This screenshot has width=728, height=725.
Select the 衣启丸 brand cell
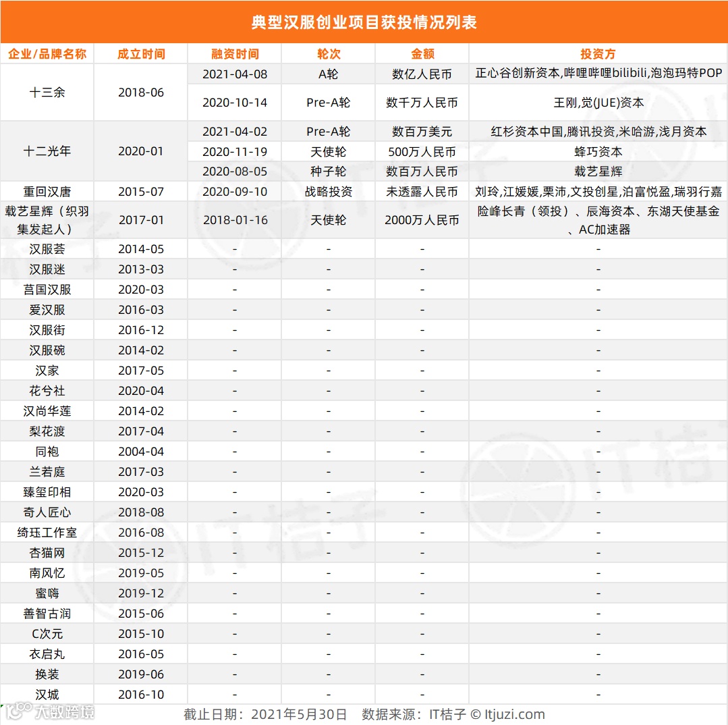coord(47,654)
